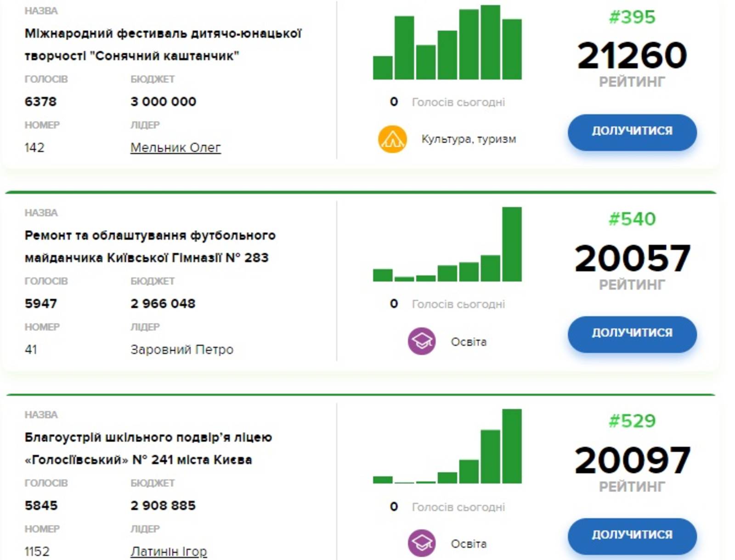Open the Благоустрій шкільного подвір'я title
The height and width of the screenshot is (560, 735).
tap(148, 448)
